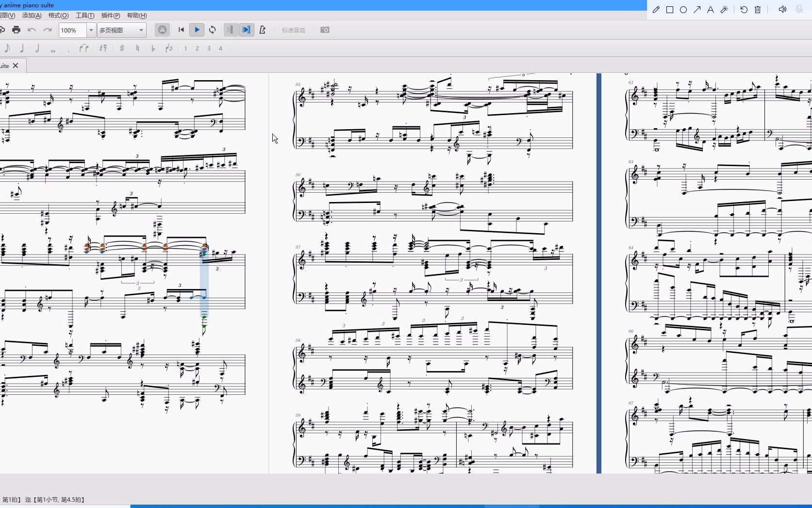This screenshot has width=812, height=508.
Task: Click the status bar selection range text
Action: click(x=43, y=499)
